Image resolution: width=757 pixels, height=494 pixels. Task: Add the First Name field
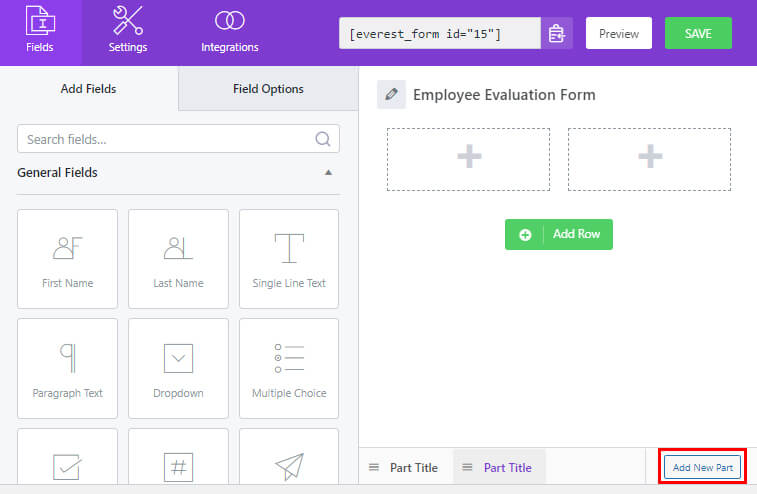pos(68,259)
